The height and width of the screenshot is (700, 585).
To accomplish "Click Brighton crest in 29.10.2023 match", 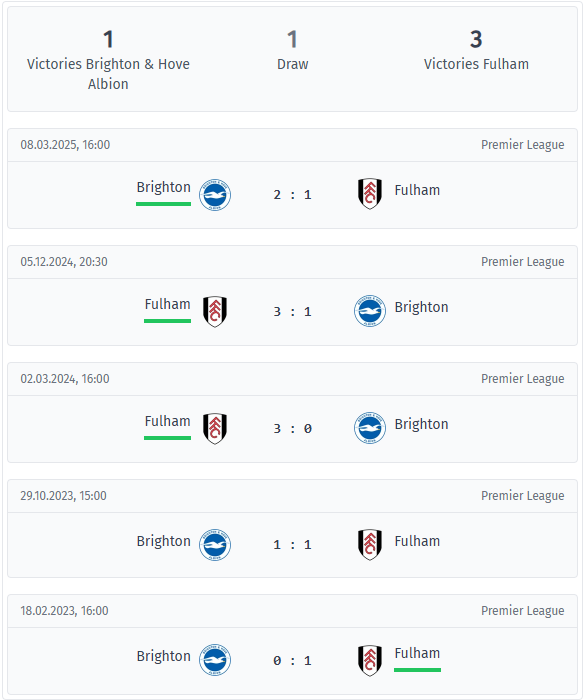I will pyautogui.click(x=215, y=545).
